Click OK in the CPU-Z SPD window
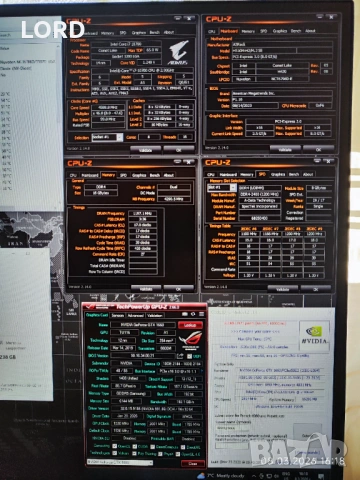The image size is (360, 480). click(316, 289)
